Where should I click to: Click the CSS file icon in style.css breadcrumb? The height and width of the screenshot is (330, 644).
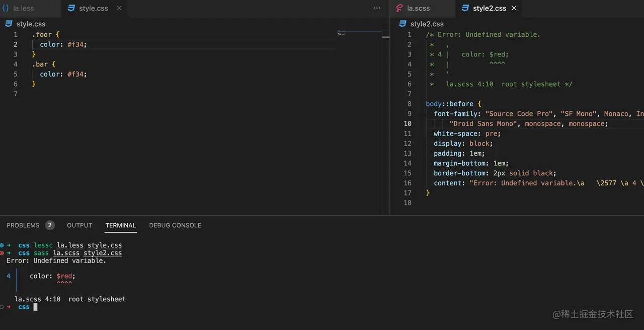[x=9, y=24]
